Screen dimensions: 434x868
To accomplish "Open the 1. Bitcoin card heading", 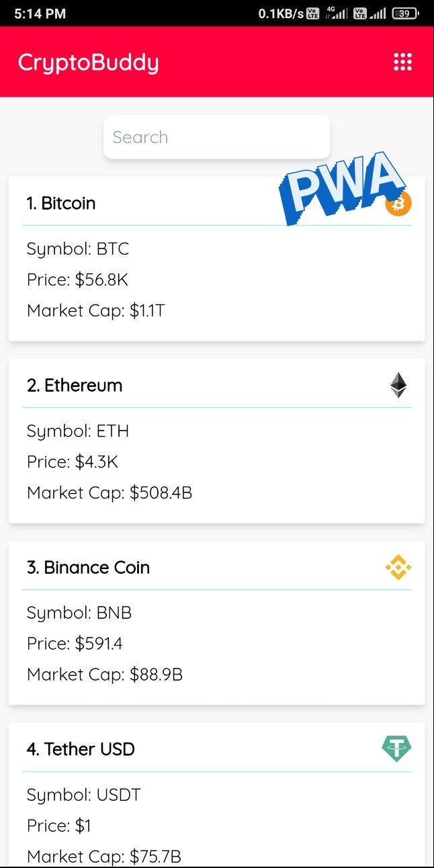I will click(x=61, y=204).
